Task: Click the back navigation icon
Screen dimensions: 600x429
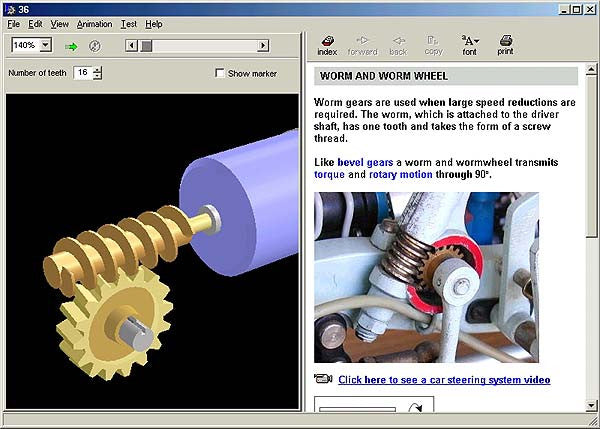Action: point(398,44)
